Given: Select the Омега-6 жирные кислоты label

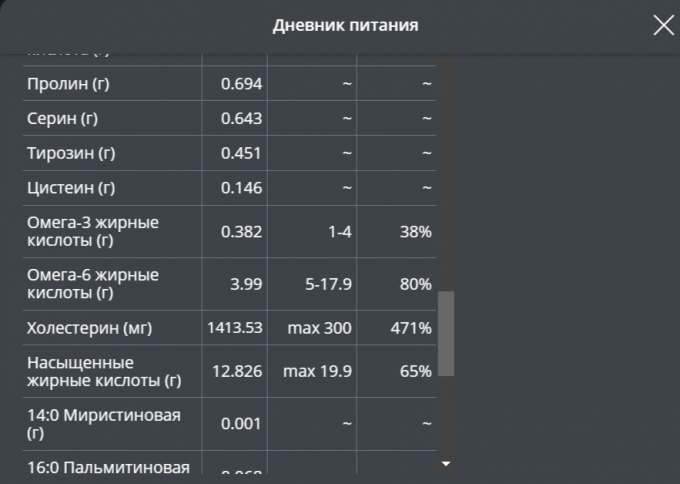Looking at the screenshot, I should pos(93,283).
